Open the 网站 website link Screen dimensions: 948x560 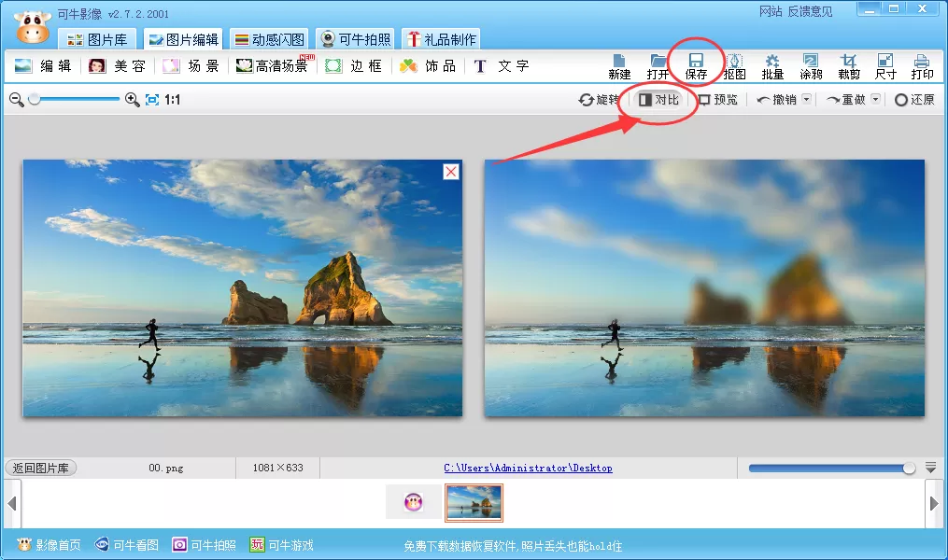pos(771,11)
